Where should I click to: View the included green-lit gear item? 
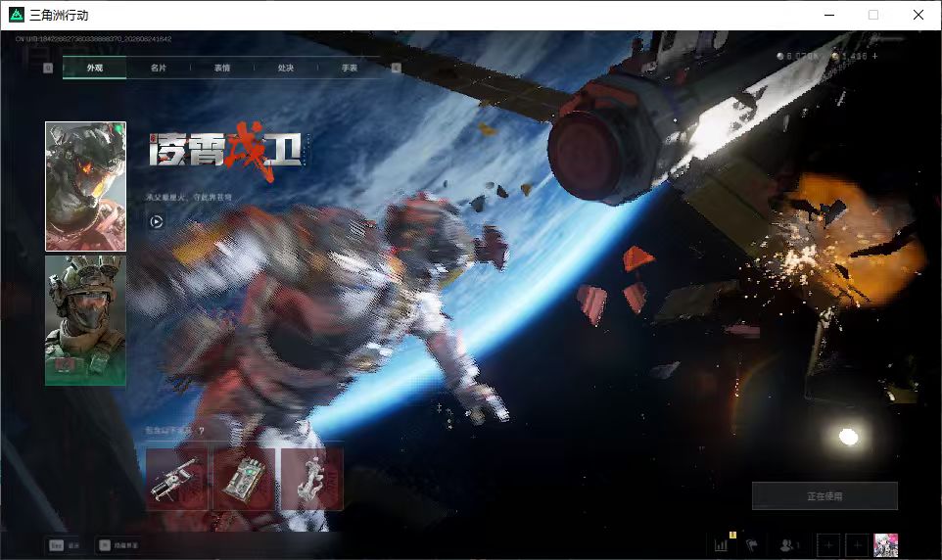tap(245, 479)
